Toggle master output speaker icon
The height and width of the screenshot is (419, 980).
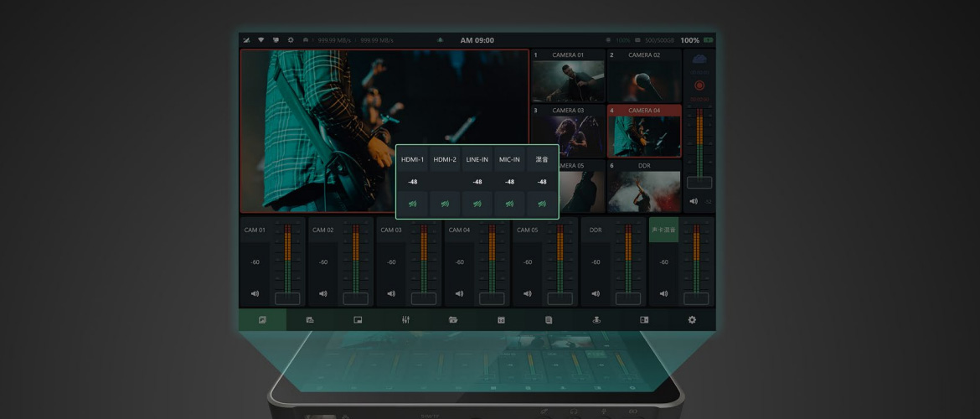coord(694,201)
